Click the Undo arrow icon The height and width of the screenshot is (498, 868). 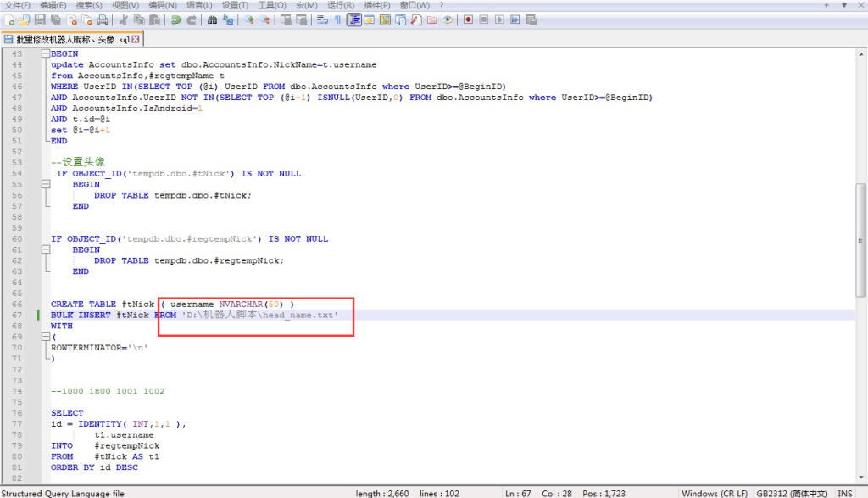pos(176,20)
